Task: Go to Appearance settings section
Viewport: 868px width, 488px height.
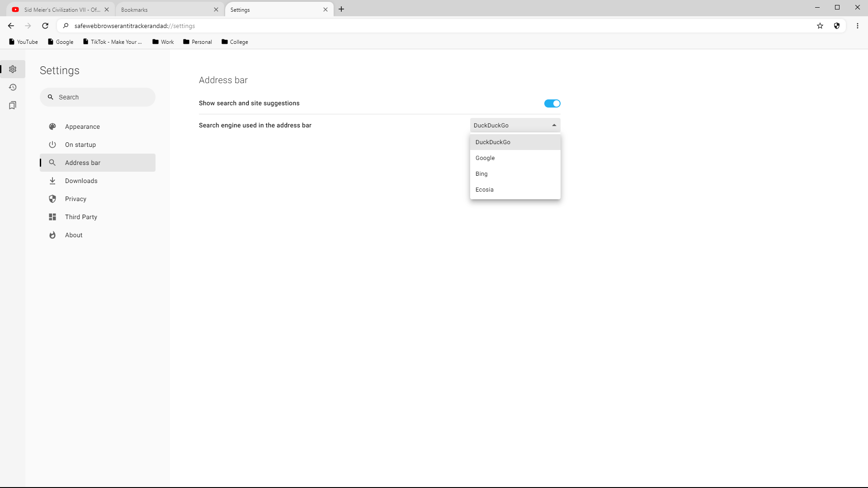Action: (x=82, y=127)
